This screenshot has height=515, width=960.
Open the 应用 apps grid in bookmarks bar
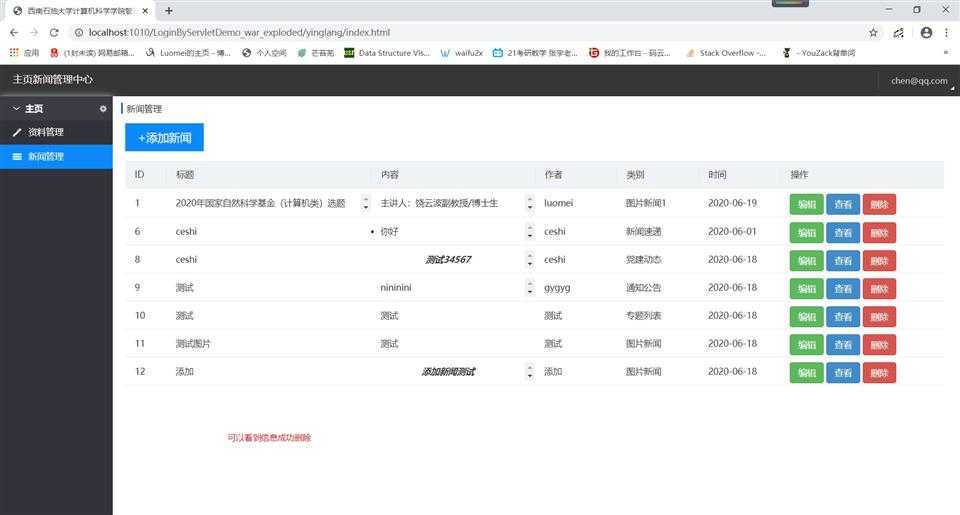24,53
